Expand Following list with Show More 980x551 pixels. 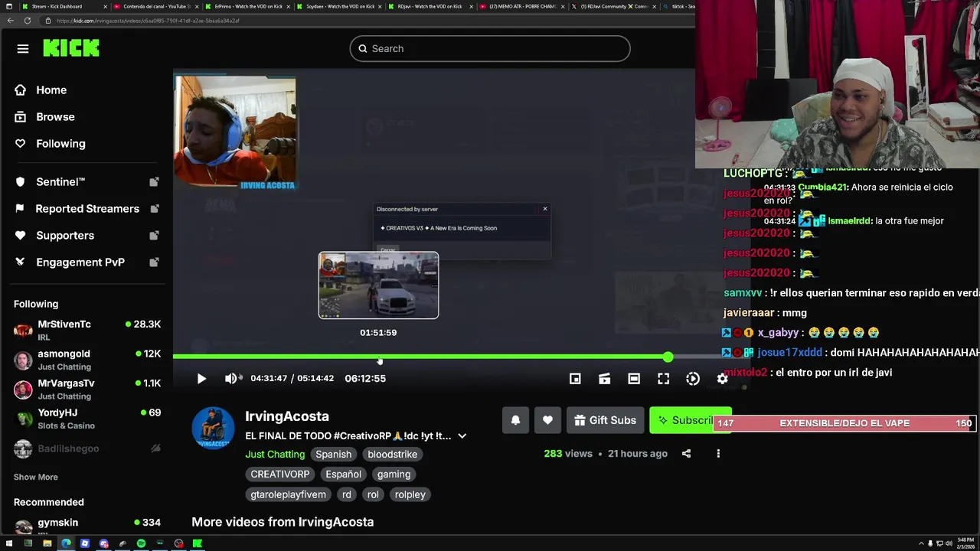pyautogui.click(x=36, y=477)
